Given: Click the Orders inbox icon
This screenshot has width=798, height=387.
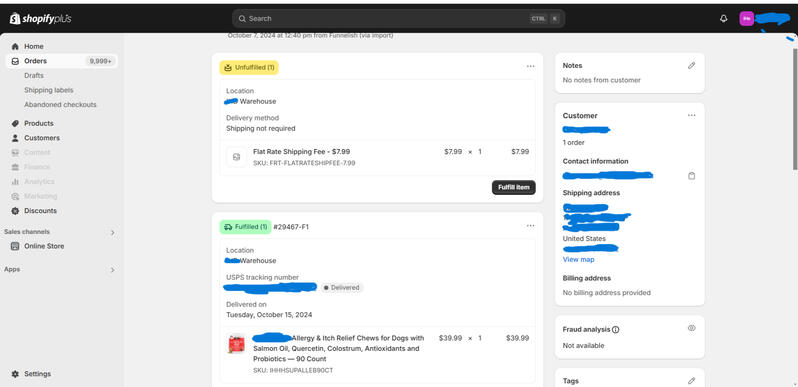Looking at the screenshot, I should [15, 61].
